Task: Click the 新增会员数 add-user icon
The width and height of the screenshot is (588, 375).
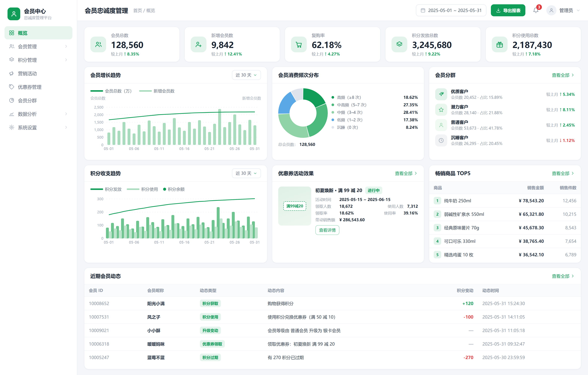Action: (x=198, y=44)
